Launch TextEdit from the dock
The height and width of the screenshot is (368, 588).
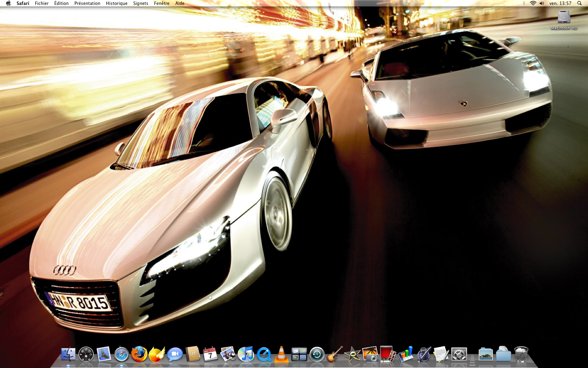(x=441, y=354)
